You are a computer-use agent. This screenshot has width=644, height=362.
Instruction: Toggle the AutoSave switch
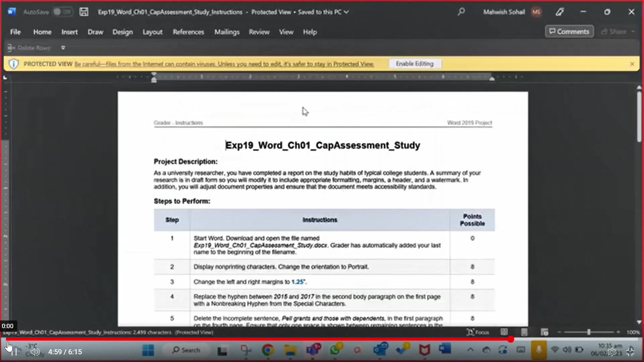62,12
